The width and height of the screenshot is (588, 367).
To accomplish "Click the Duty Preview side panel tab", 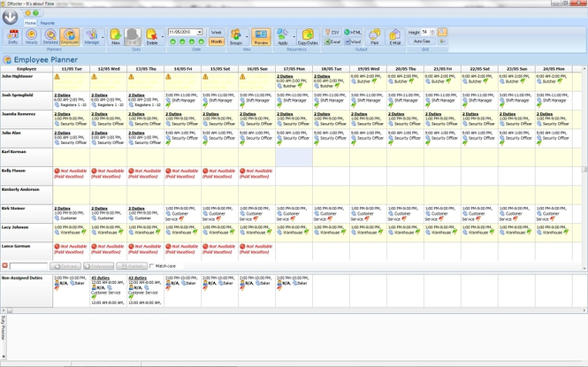I will tap(4, 327).
